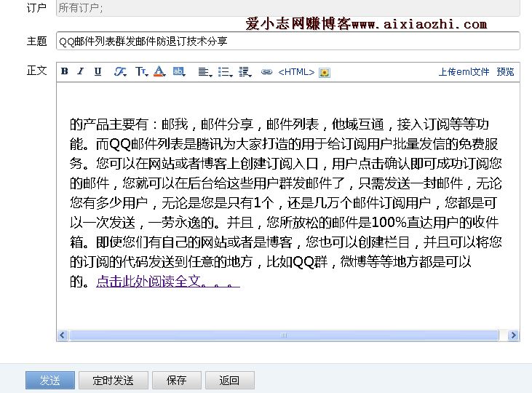Toggle underline formatting
Screen dimensions: 532x393
[x=98, y=71]
